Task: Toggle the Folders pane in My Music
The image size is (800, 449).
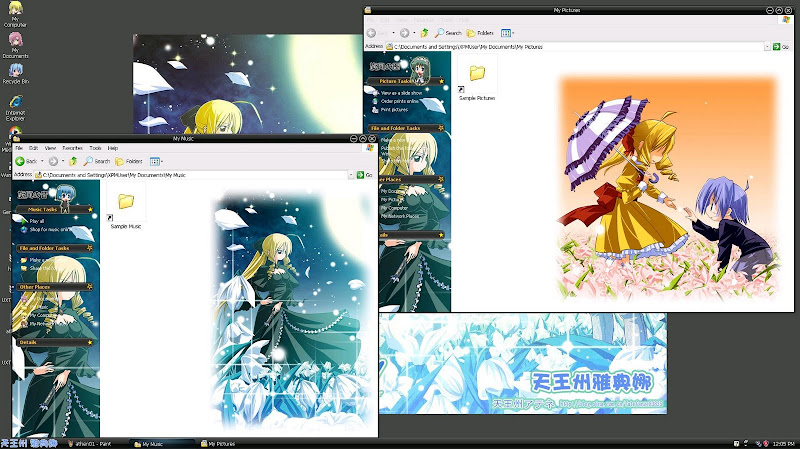Action: (129, 161)
